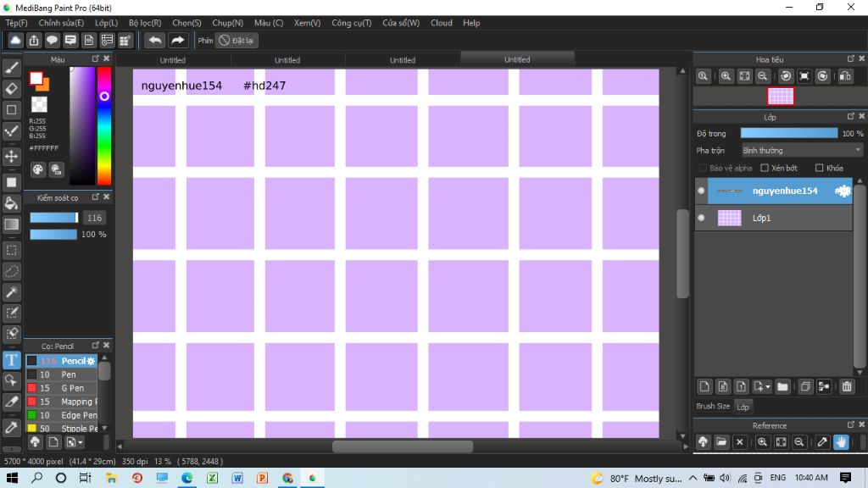The height and width of the screenshot is (488, 868).
Task: Click the Đặt lại reset button
Action: [x=236, y=41]
